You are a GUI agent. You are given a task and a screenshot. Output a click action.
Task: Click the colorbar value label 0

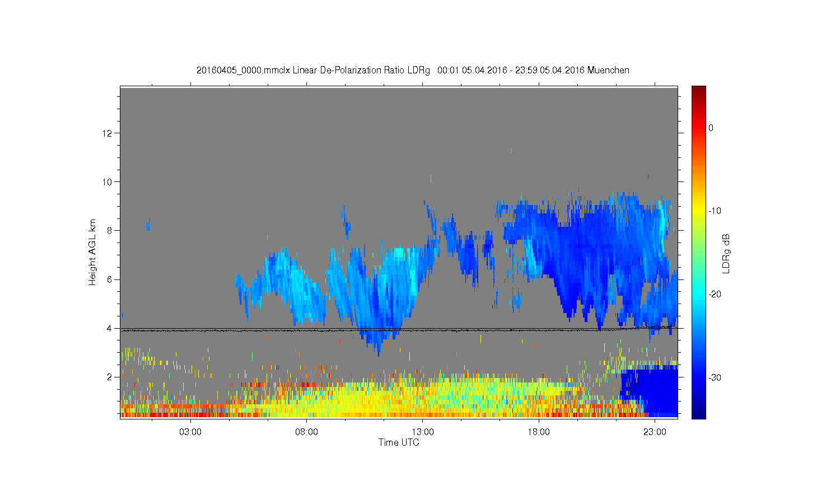pos(711,128)
